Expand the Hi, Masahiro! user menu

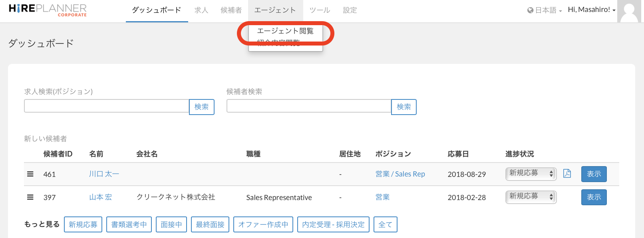(x=591, y=10)
